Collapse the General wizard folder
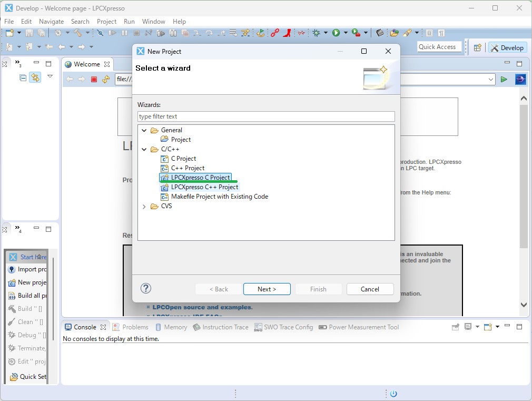The height and width of the screenshot is (401, 532). click(144, 130)
